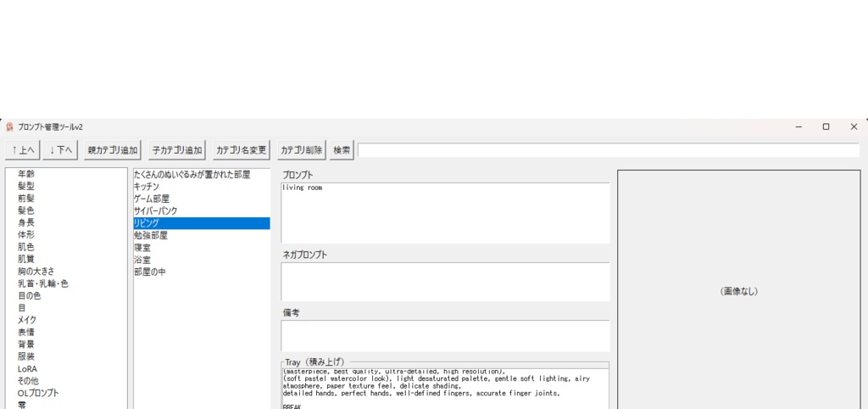
Task: Click into the Tray (積み上げ) text area
Action: coord(445,389)
